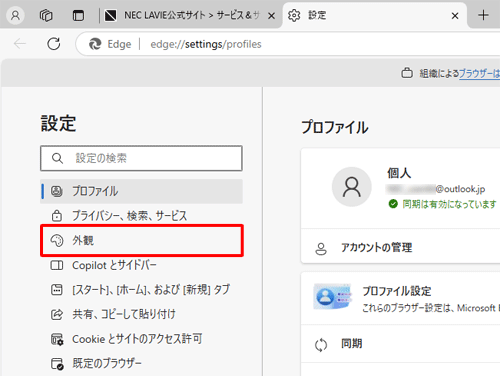Click the Edge logo in the address bar
The width and height of the screenshot is (500, 376).
pos(95,44)
